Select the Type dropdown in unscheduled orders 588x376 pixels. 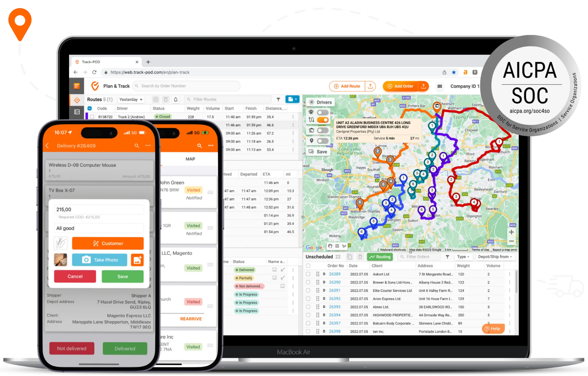click(462, 258)
